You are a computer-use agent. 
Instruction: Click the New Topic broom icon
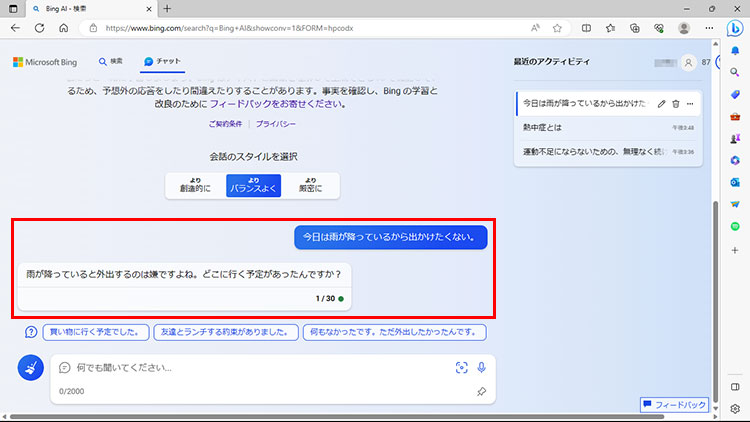(30, 368)
